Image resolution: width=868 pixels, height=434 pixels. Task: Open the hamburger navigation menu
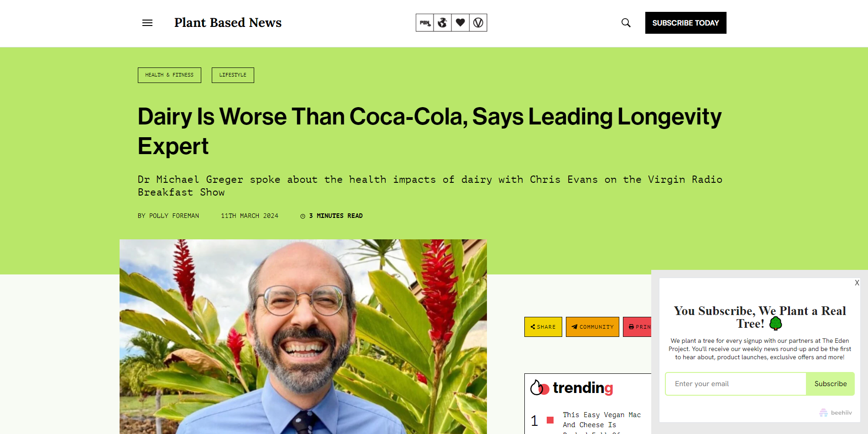(x=147, y=23)
